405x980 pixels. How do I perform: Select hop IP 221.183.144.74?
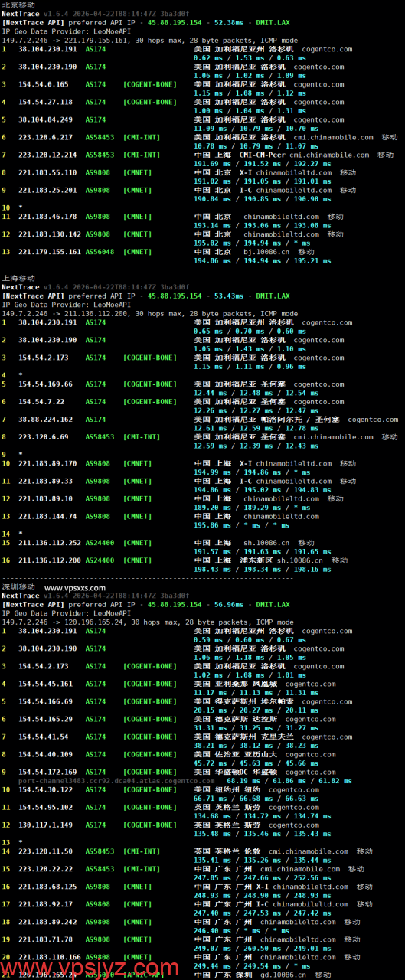click(47, 516)
